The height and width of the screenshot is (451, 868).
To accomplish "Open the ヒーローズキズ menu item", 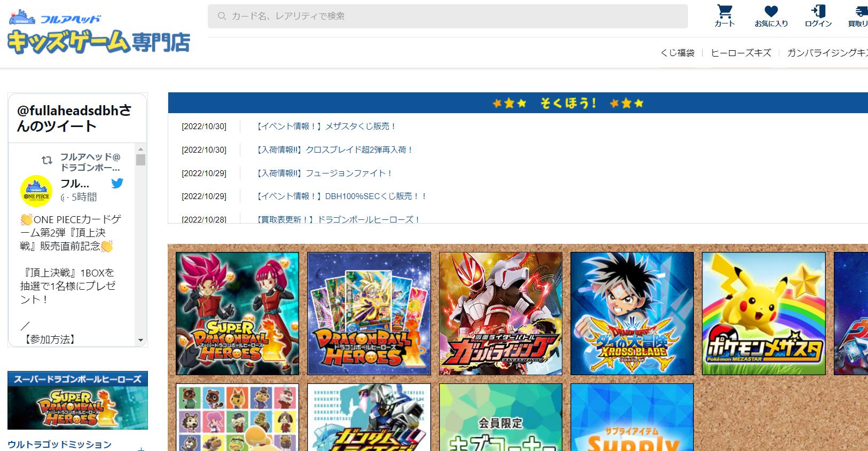I will pos(741,53).
